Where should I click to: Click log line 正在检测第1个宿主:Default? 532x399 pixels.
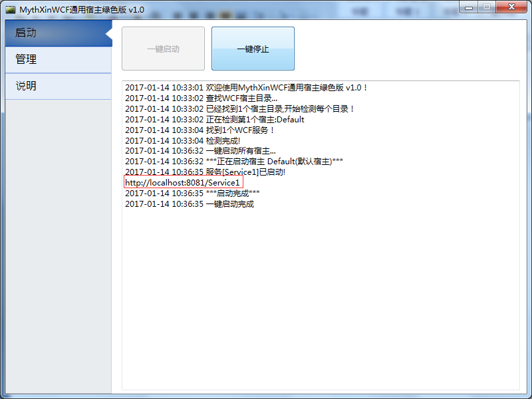(x=214, y=120)
